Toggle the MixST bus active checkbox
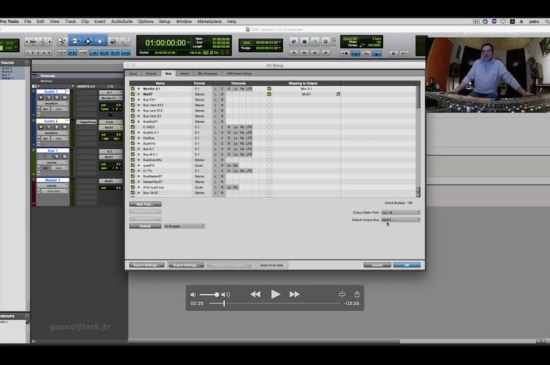Screen dimensions: 550x365 (x=133, y=94)
